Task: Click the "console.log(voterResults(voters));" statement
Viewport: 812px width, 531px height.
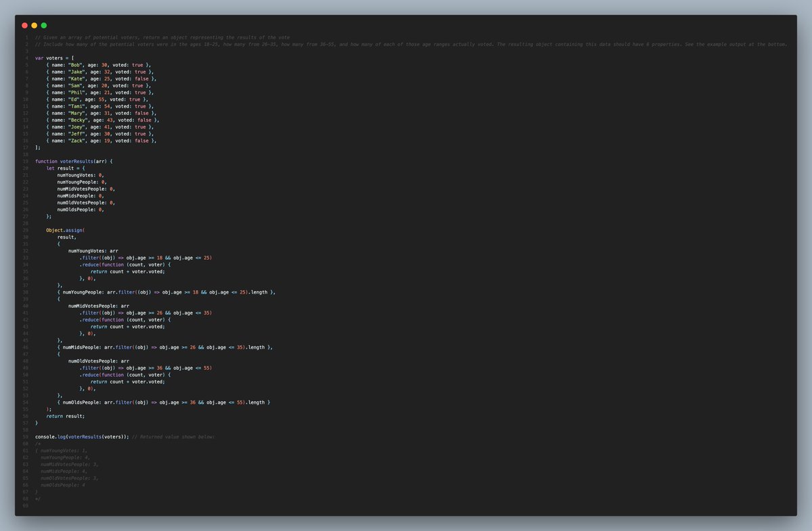Action: pos(82,436)
